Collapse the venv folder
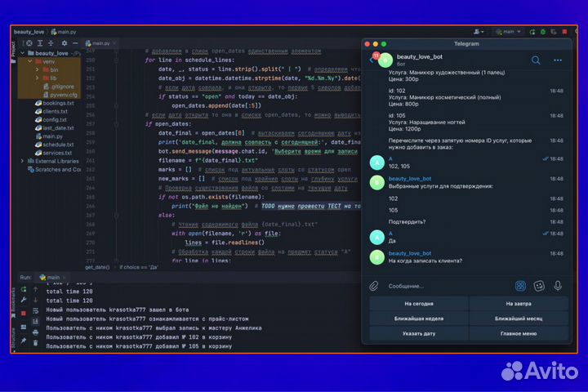This screenshot has height=392, width=588. pyautogui.click(x=30, y=61)
